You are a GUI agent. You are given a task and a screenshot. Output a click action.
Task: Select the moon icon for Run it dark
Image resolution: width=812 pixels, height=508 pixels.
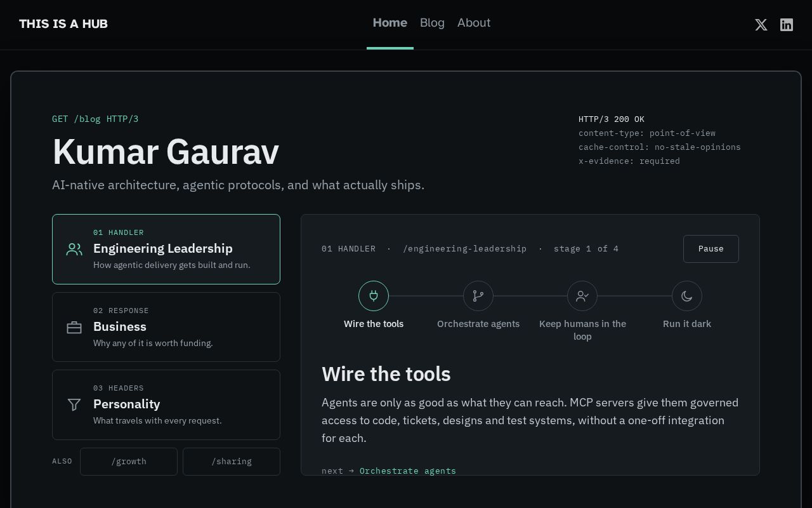click(x=687, y=296)
